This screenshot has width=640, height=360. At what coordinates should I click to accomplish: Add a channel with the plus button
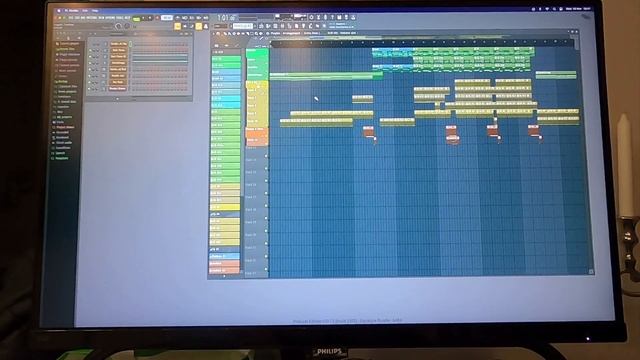point(118,98)
